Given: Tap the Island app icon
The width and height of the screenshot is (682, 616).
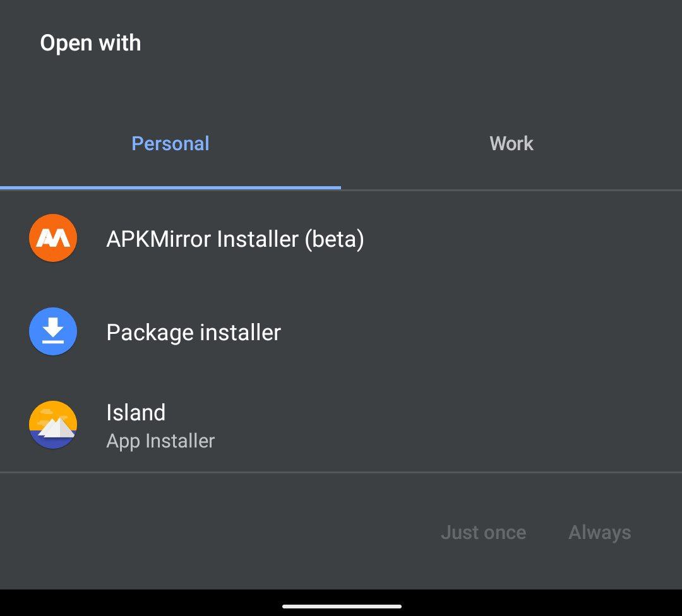Looking at the screenshot, I should pos(53,425).
